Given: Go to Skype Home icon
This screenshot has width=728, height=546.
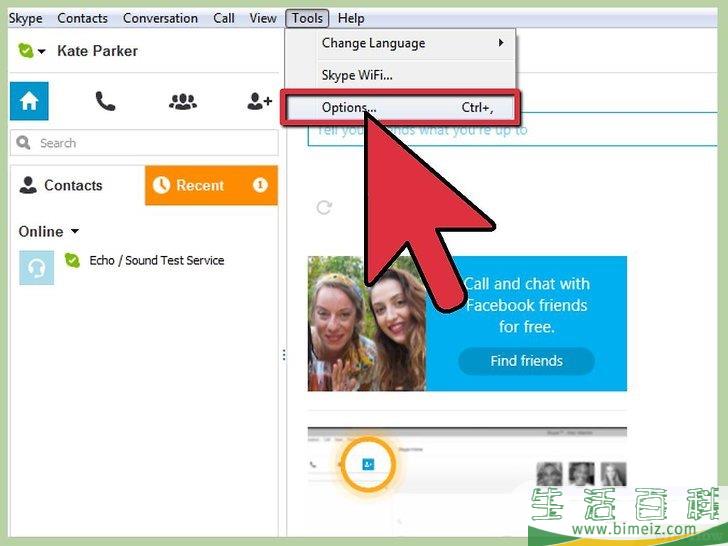Looking at the screenshot, I should tap(29, 101).
